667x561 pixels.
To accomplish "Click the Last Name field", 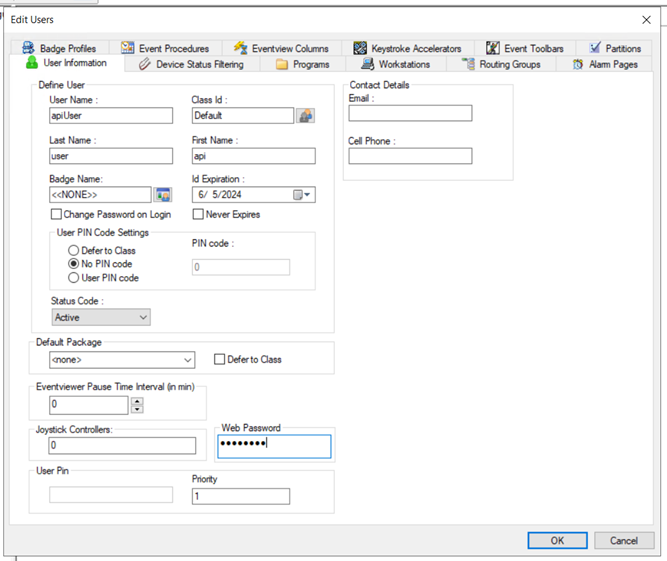I will [111, 156].
